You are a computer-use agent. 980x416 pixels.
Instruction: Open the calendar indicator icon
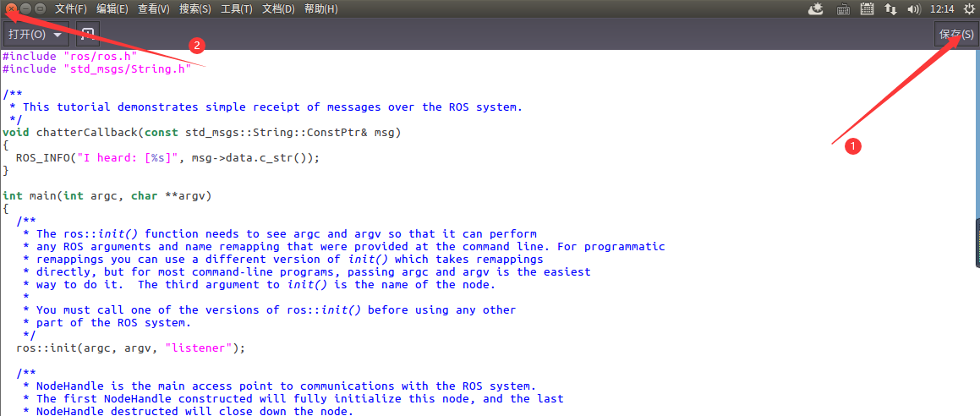(x=866, y=8)
